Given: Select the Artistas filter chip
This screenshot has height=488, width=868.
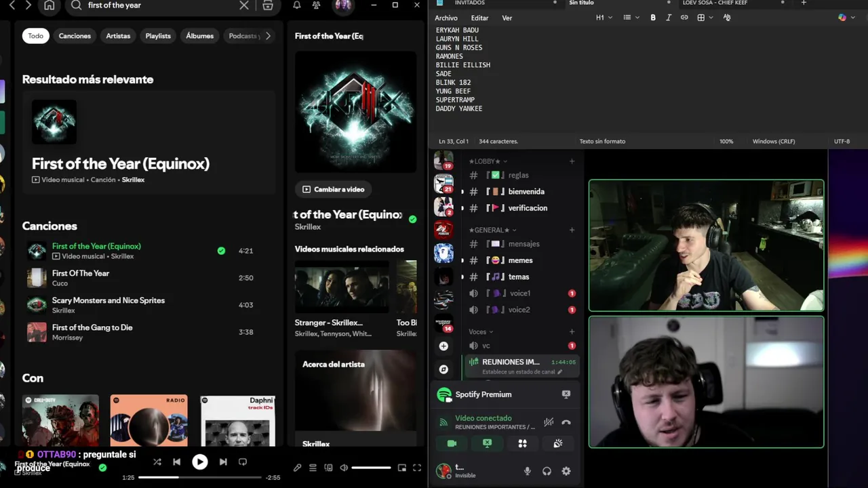Looking at the screenshot, I should (x=118, y=36).
